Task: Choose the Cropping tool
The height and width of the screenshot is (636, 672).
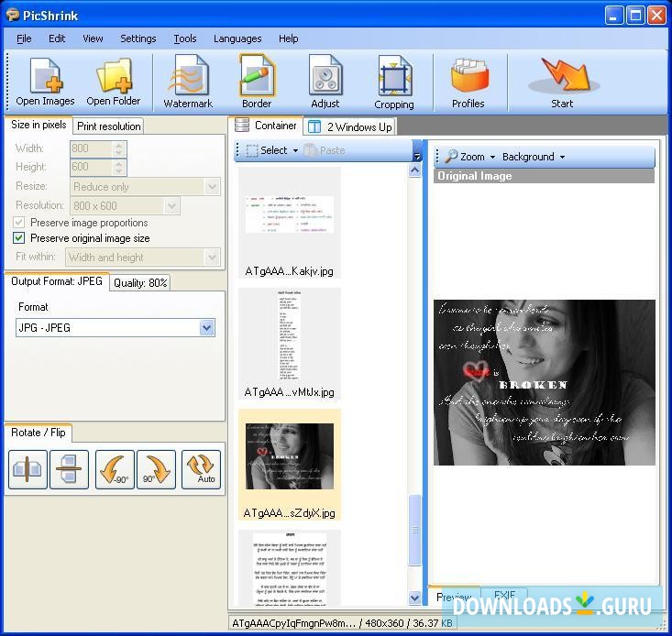Action: 394,82
